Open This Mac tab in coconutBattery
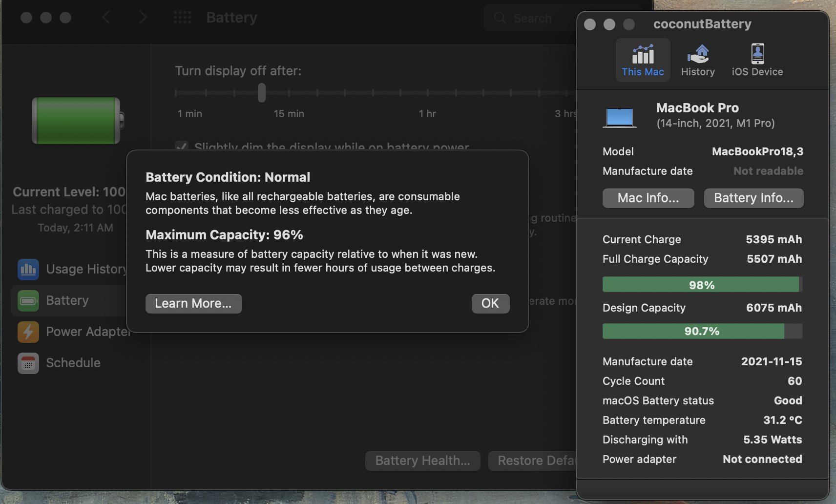 (x=643, y=60)
